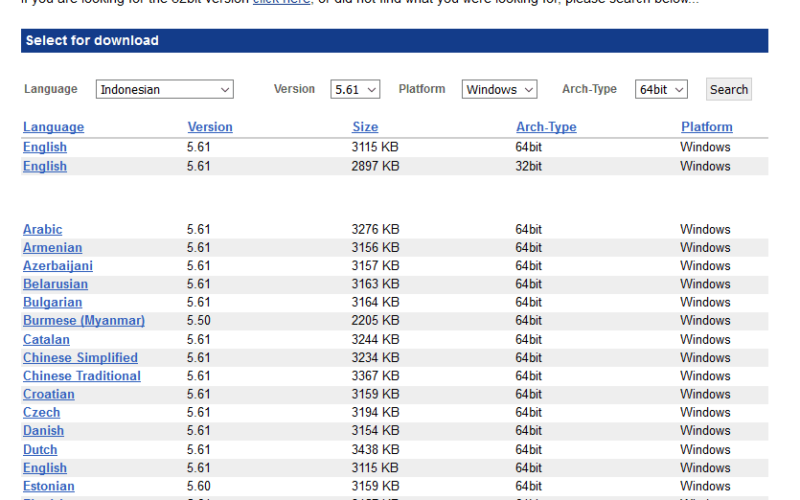The image size is (800, 500).
Task: Click the 3438 KB size in Dutch row
Action: click(x=375, y=450)
